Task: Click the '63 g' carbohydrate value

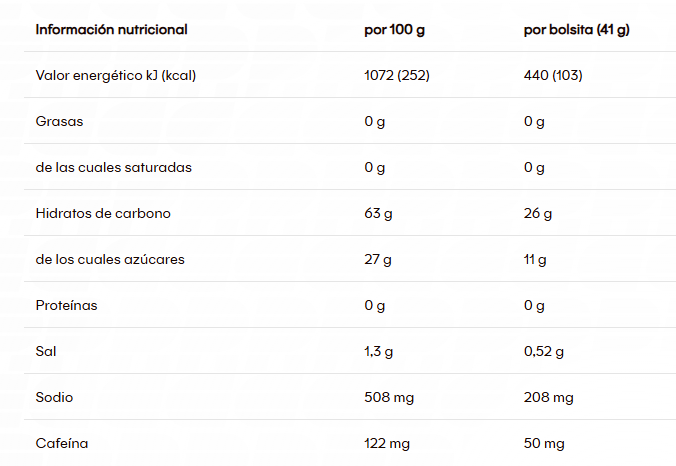Action: tap(378, 214)
